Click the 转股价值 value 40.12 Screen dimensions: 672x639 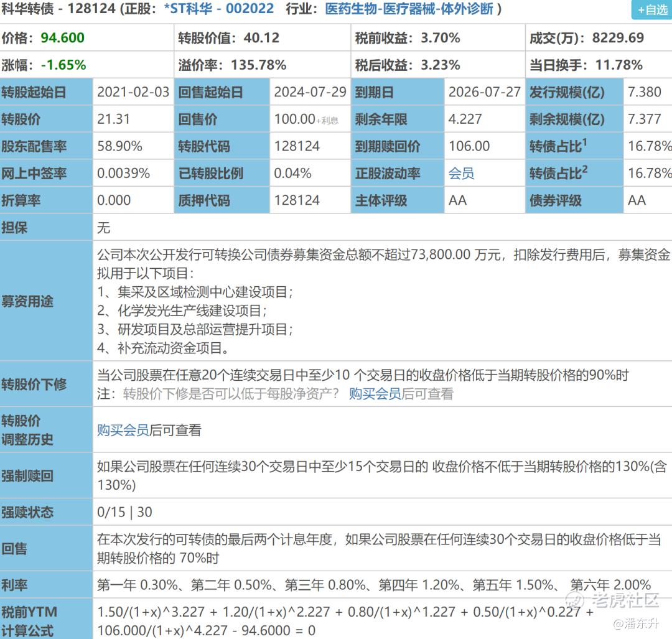(x=261, y=38)
